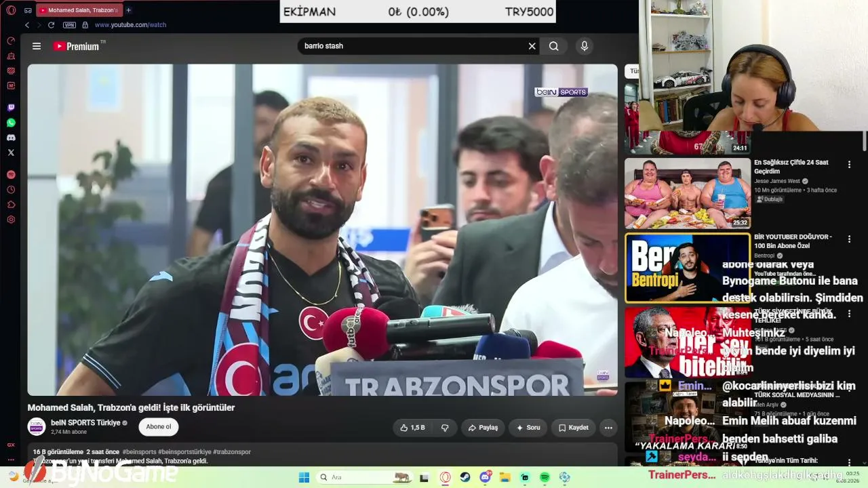Click the #beinsports hashtag link
Viewport: 868px width, 488px height.
click(140, 452)
